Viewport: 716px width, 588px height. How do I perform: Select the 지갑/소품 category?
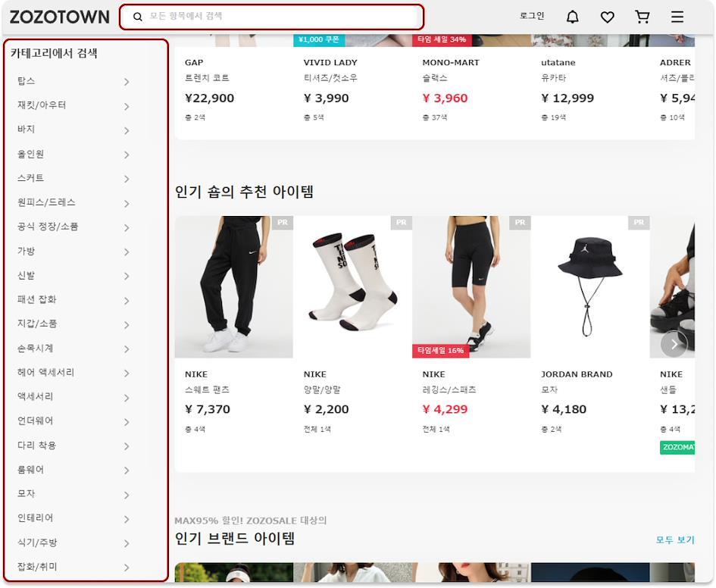coord(37,324)
